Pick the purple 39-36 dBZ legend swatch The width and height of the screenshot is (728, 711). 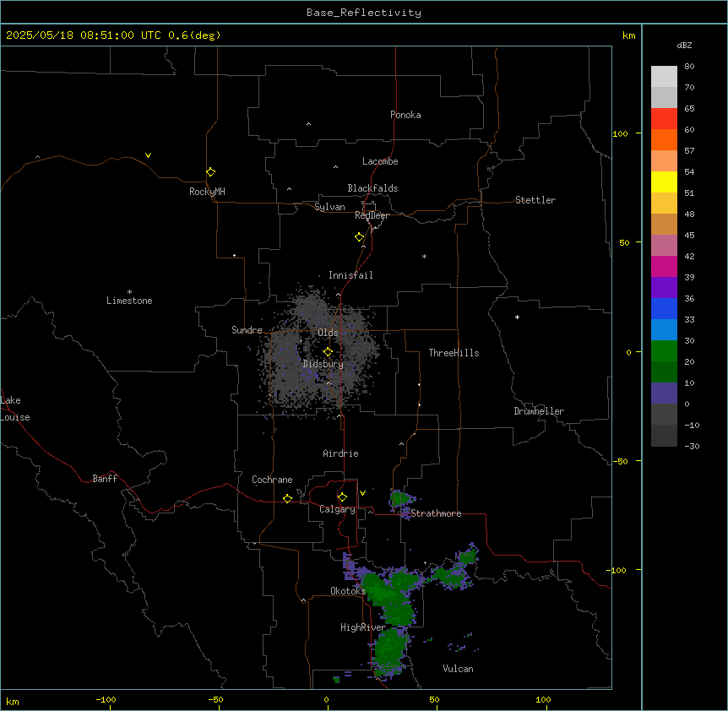[664, 287]
